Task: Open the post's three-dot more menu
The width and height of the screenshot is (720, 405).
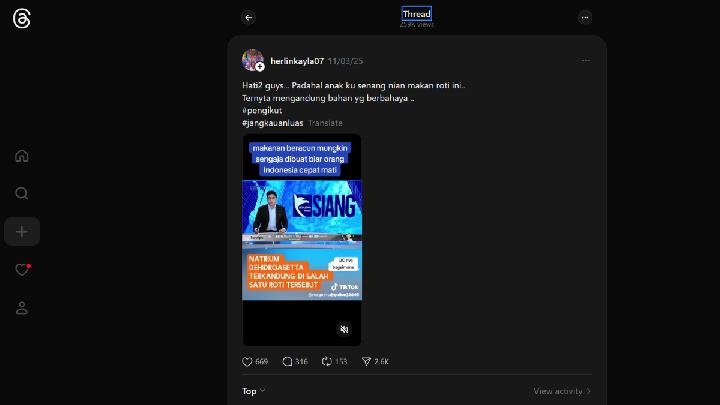Action: click(585, 60)
